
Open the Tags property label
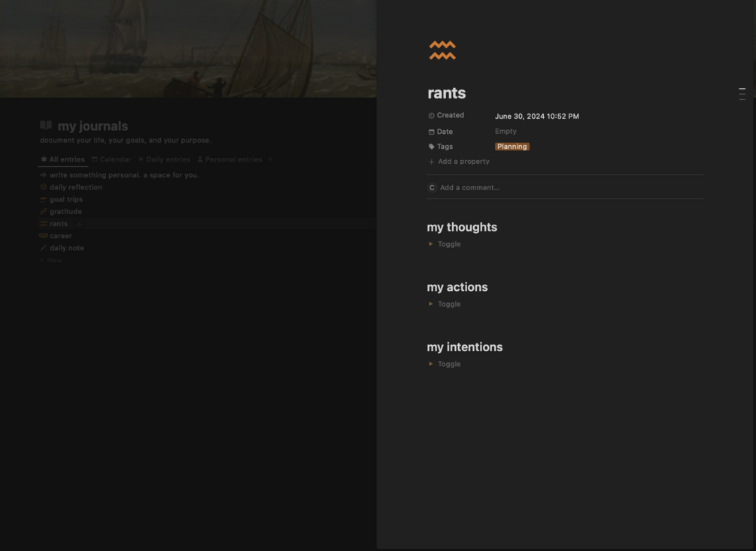click(x=445, y=147)
